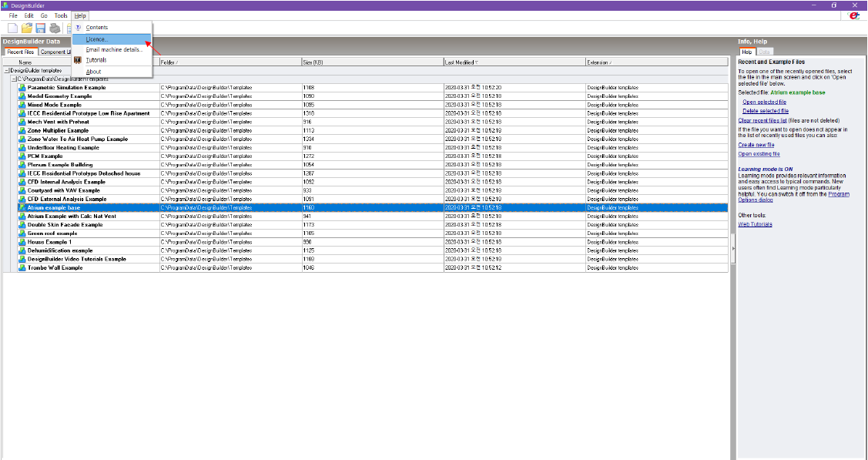Select Licence... from the Help menu
The width and height of the screenshot is (868, 460).
coord(111,39)
